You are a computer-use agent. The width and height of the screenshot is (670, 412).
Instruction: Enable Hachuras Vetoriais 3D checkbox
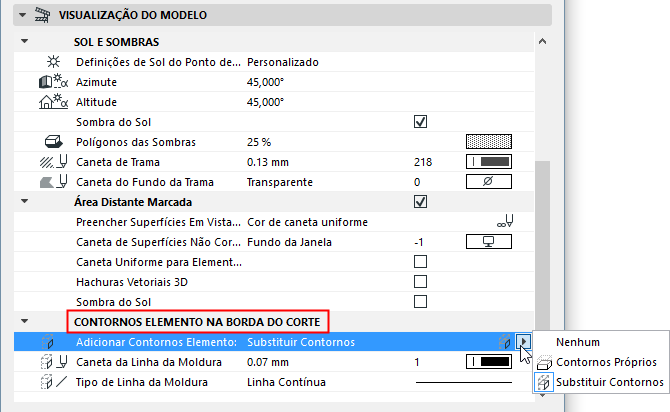pyautogui.click(x=421, y=281)
